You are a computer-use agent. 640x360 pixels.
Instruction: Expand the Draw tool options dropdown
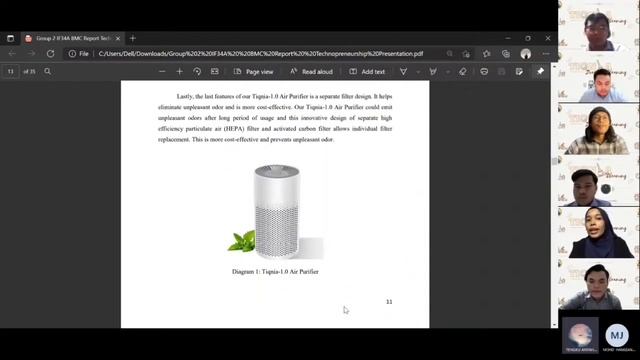(418, 72)
